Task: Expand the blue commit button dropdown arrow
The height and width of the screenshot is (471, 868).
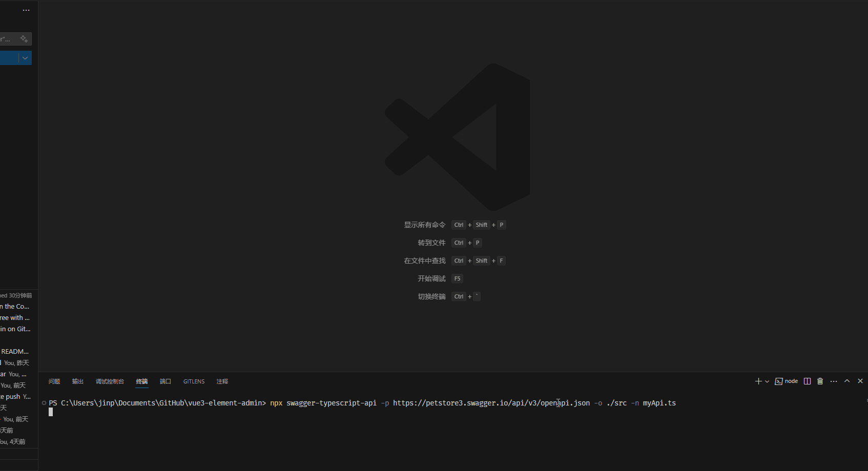Action: coord(25,58)
